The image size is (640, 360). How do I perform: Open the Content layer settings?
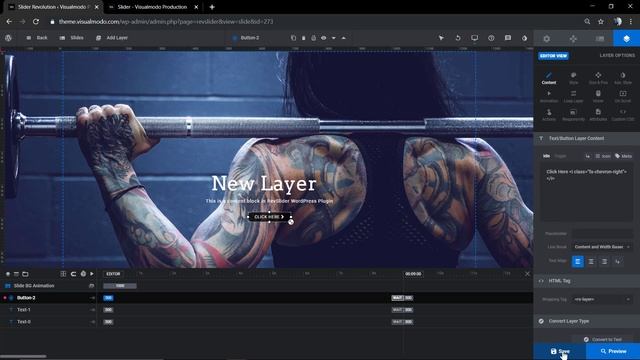549,78
